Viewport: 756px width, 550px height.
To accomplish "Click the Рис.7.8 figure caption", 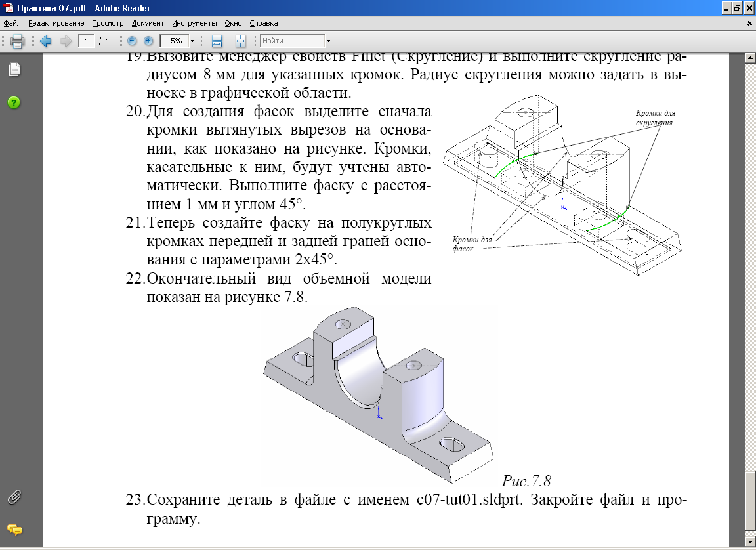I will click(526, 480).
